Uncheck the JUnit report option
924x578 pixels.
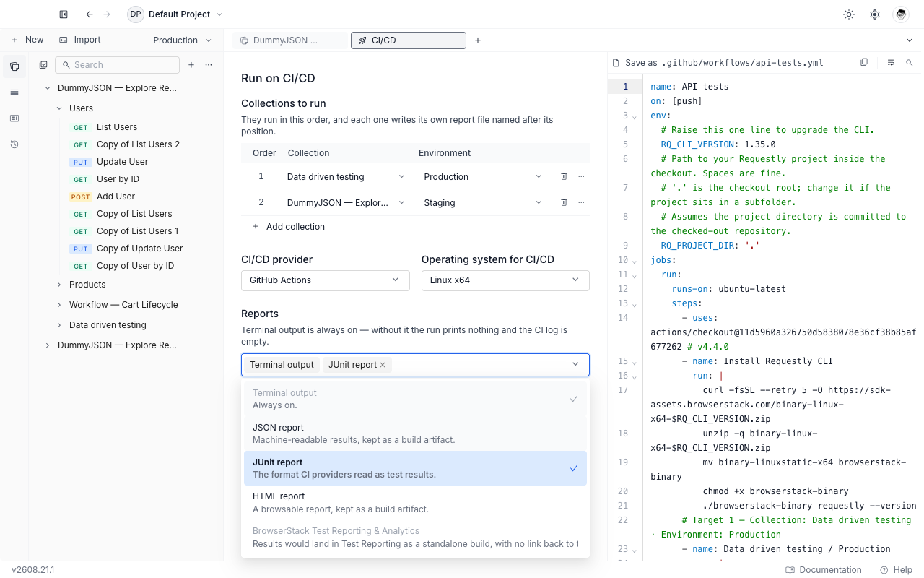click(415, 468)
